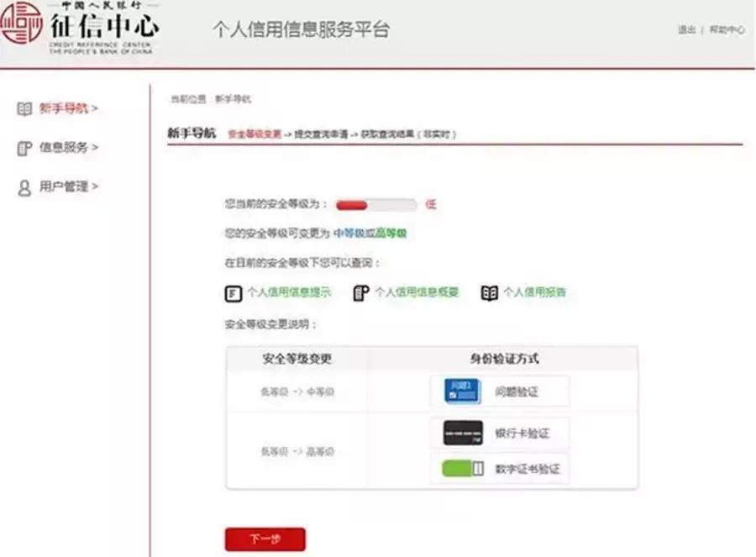
Task: Click the red 下一步 button
Action: [x=265, y=539]
